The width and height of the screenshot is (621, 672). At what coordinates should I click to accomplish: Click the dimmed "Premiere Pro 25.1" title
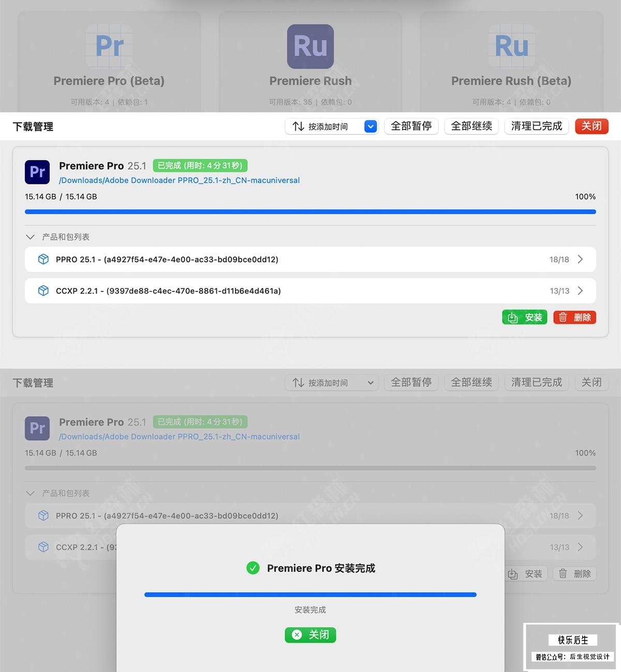coord(102,422)
